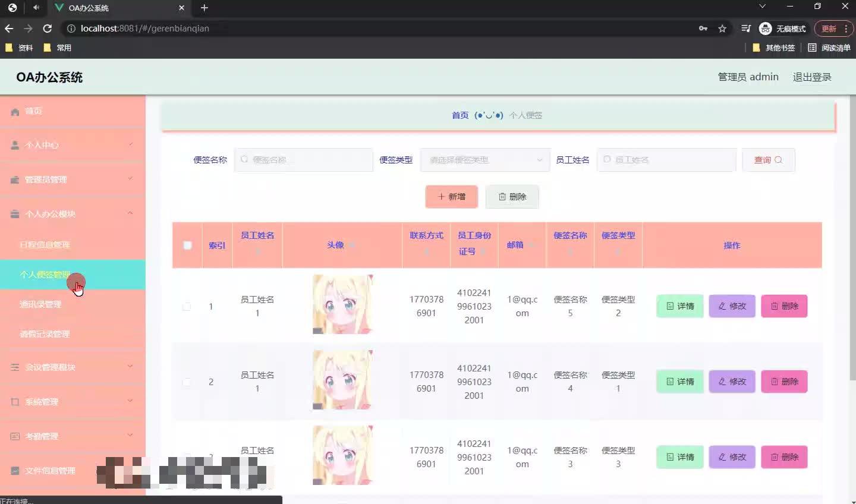Click the 系统管理 icon in sidebar

(14, 402)
